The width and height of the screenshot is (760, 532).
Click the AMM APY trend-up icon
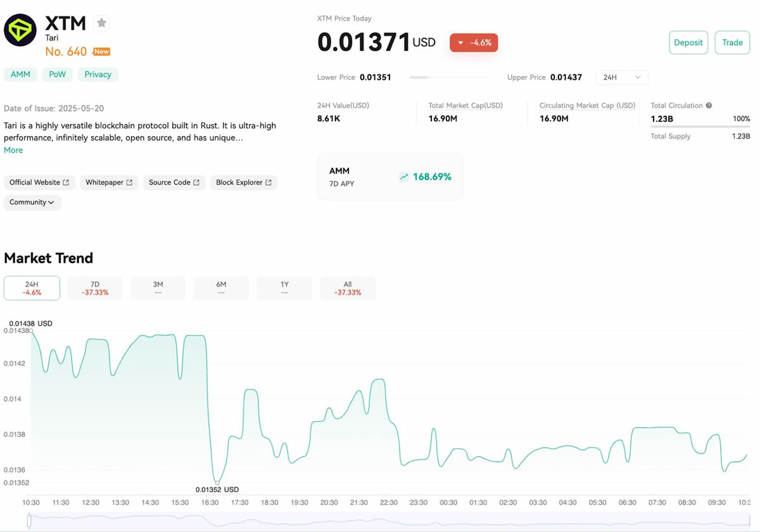click(404, 177)
